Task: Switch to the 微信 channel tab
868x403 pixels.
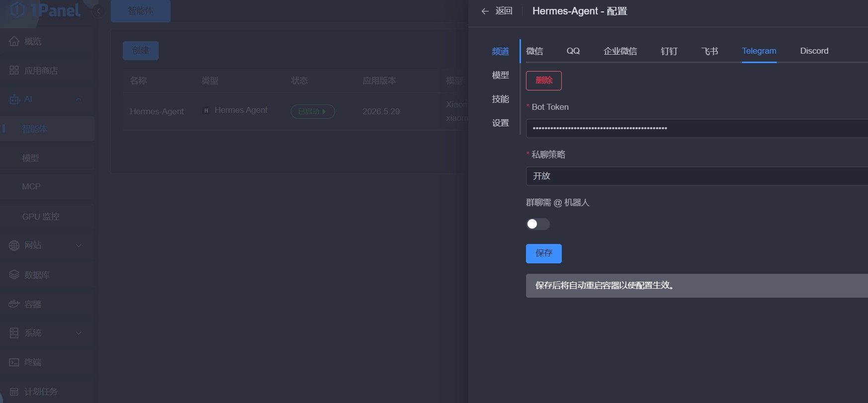Action: [534, 51]
